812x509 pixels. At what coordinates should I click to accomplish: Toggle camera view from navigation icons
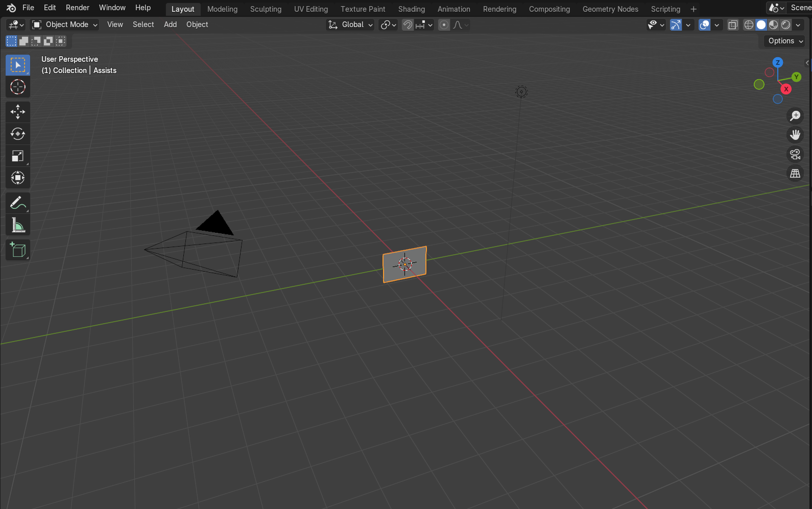click(795, 154)
